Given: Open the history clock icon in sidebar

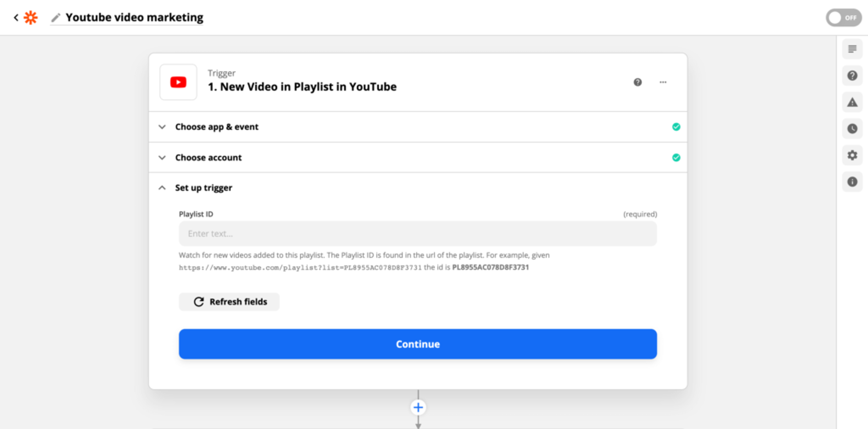Looking at the screenshot, I should (x=852, y=129).
